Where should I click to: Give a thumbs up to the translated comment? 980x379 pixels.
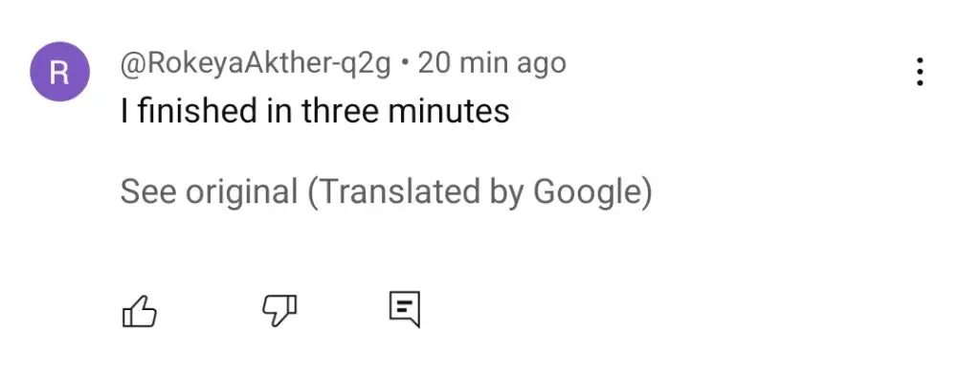pyautogui.click(x=139, y=311)
